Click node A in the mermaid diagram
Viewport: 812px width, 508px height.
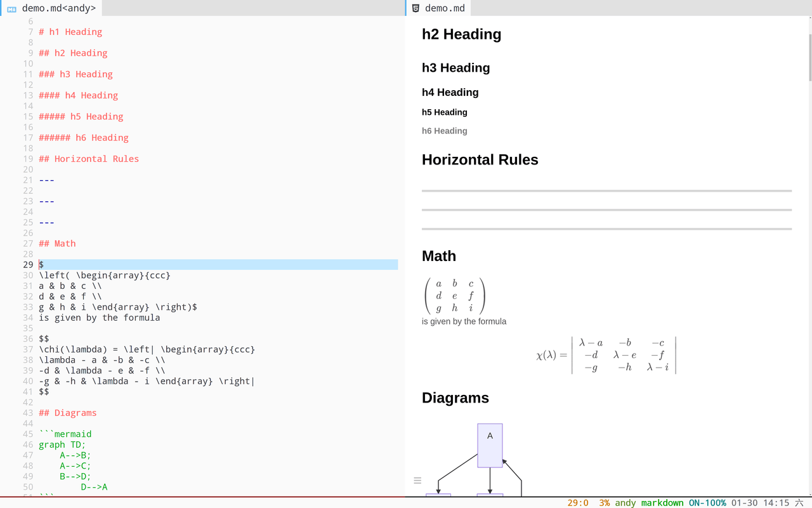pyautogui.click(x=490, y=445)
